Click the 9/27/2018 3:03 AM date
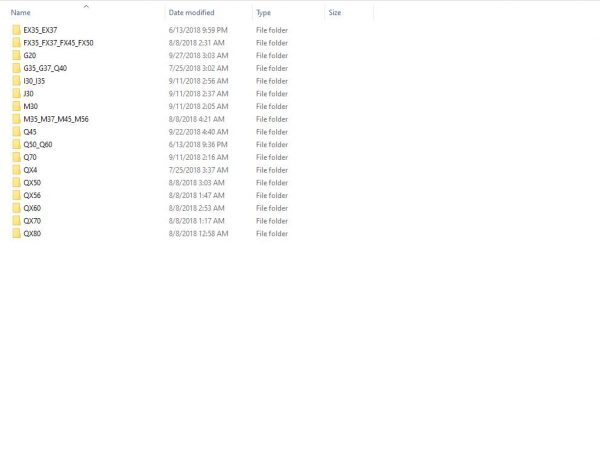600x476 pixels. tap(199, 55)
